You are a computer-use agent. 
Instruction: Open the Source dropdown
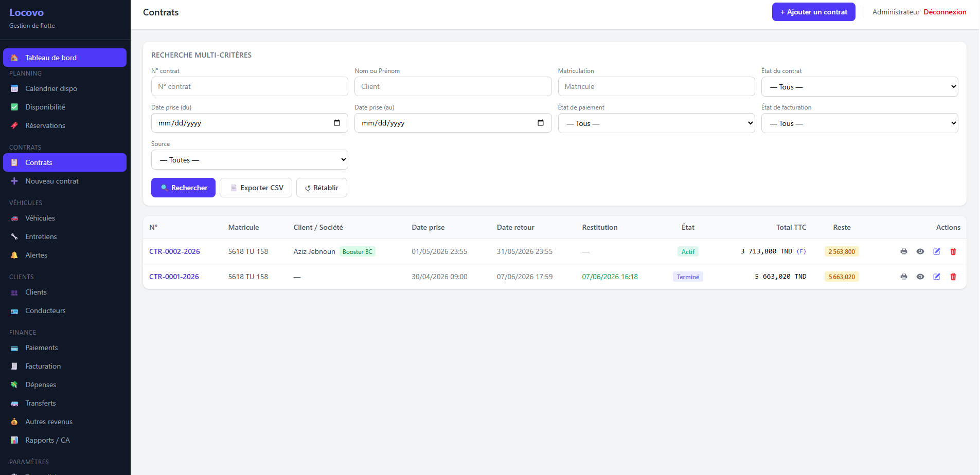click(250, 159)
